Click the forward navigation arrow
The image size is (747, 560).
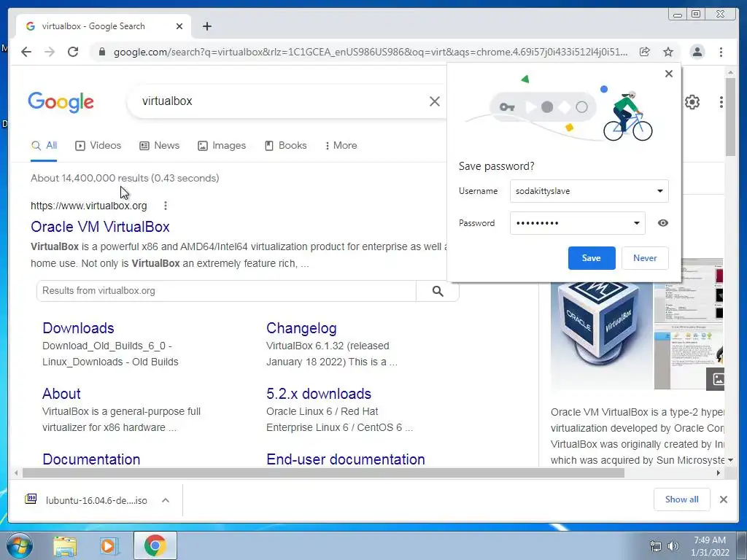click(50, 52)
